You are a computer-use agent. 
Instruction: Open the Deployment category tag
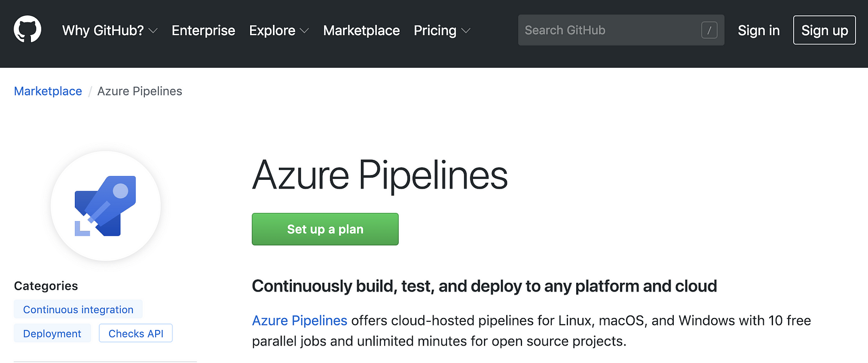click(x=52, y=334)
